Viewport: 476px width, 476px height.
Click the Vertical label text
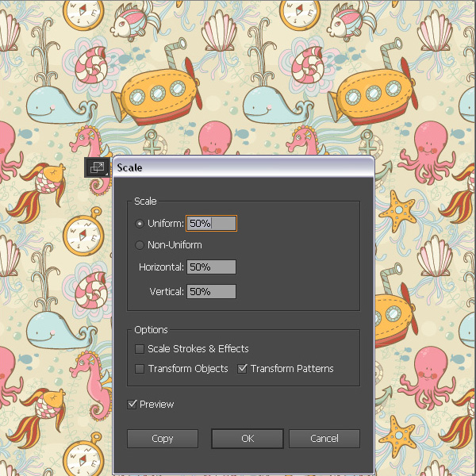point(167,292)
